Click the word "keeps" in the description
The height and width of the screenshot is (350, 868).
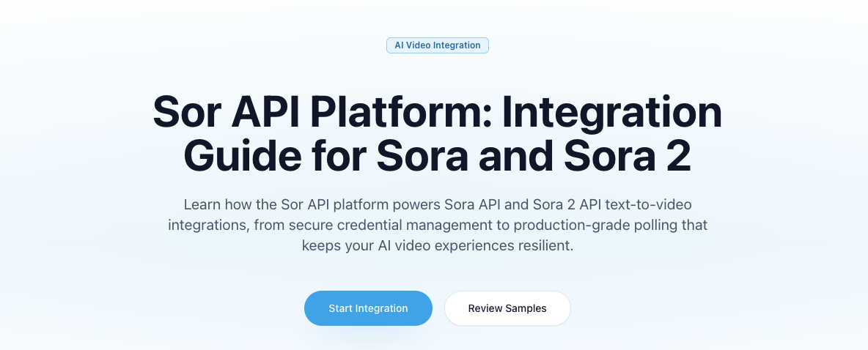(x=321, y=245)
